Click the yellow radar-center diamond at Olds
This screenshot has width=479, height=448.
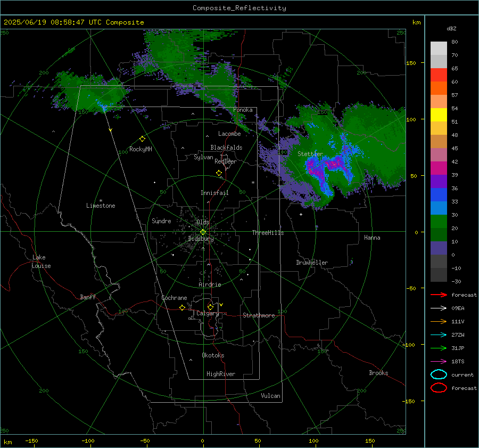click(x=203, y=232)
